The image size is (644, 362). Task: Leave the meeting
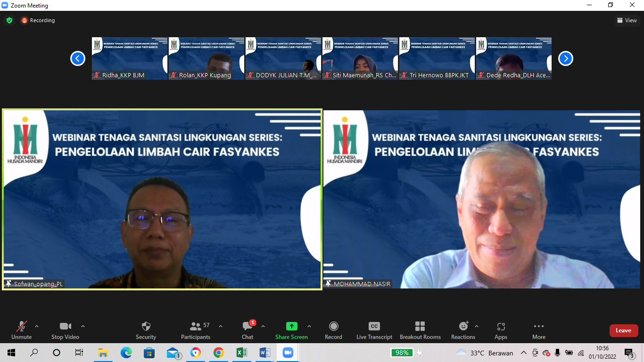pyautogui.click(x=624, y=330)
